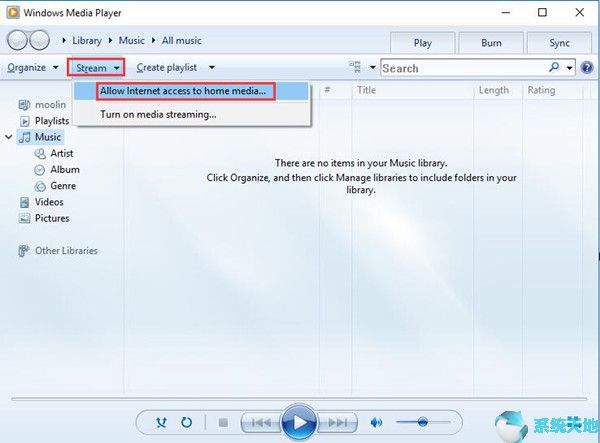Click the back navigation arrow button
The height and width of the screenshot is (443, 600).
(17, 40)
